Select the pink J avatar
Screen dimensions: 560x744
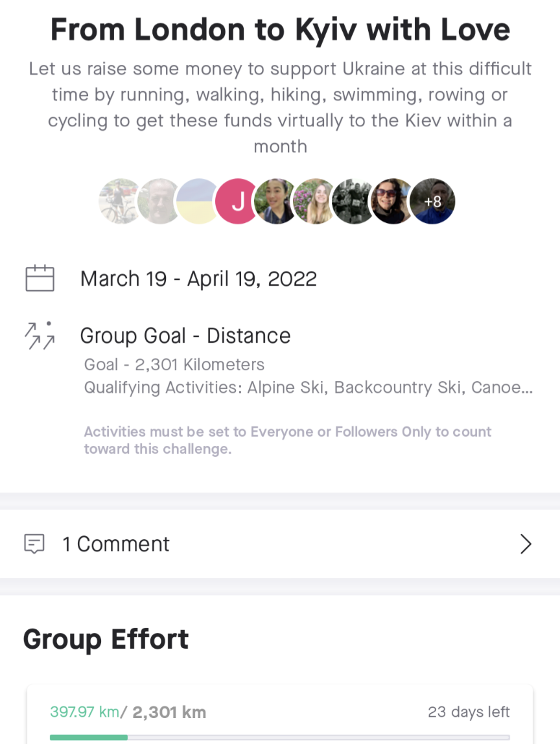coord(237,201)
